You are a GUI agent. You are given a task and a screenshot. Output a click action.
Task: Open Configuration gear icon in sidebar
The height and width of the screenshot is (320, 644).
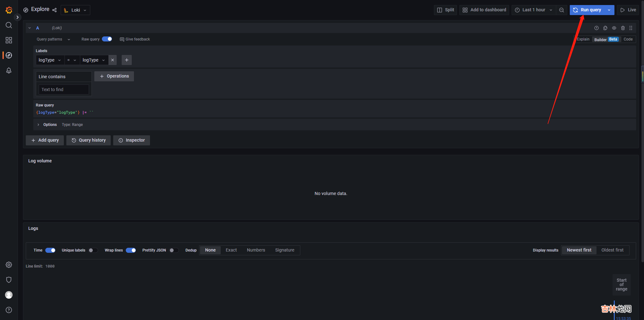point(9,265)
